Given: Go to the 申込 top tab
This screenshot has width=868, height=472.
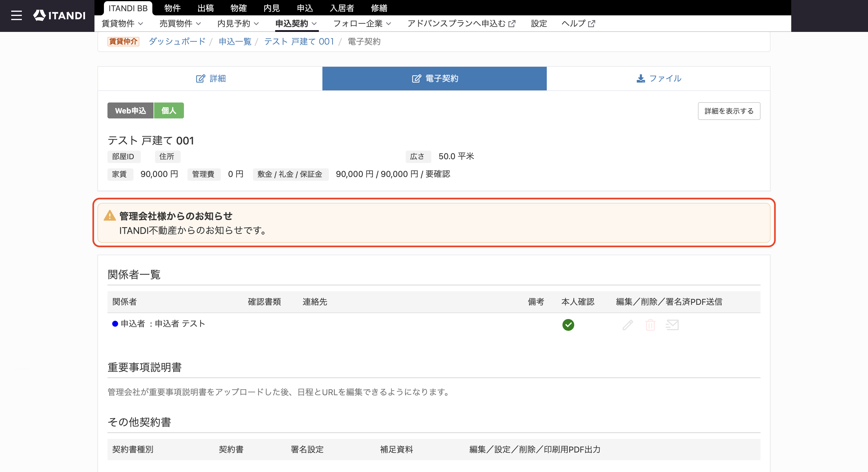Looking at the screenshot, I should tap(305, 8).
